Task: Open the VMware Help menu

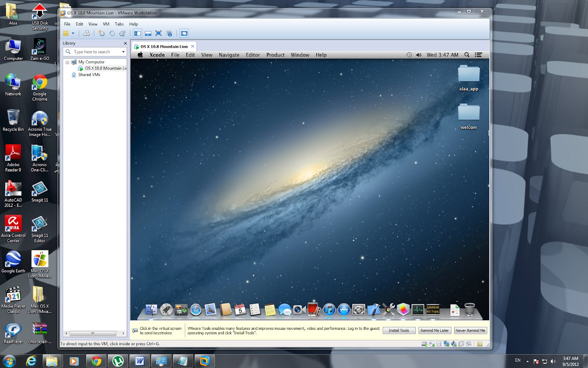Action: (133, 24)
